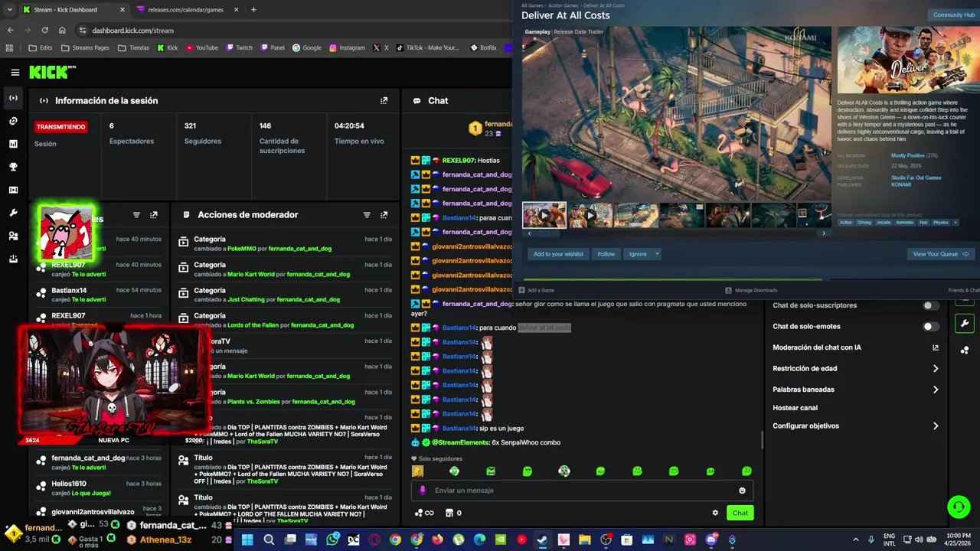Pop out the activity feed panel
980x551 pixels.
coord(153,215)
